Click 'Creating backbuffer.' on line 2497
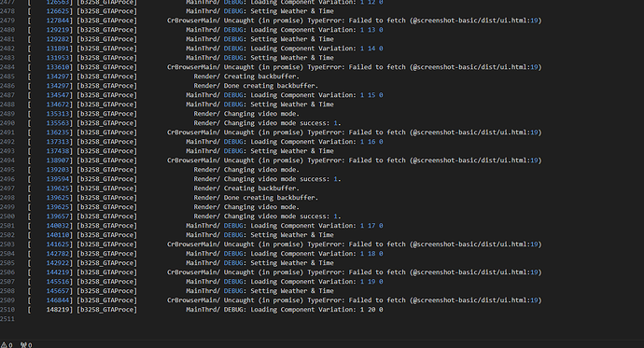 pos(261,188)
